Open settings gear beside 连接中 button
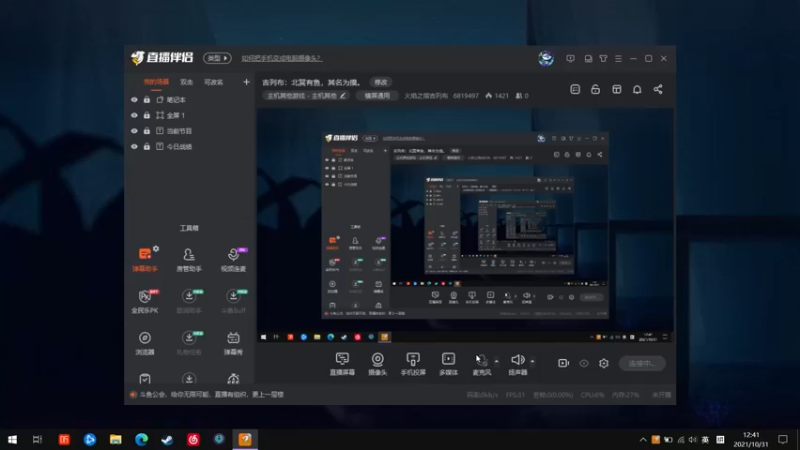 click(x=604, y=363)
